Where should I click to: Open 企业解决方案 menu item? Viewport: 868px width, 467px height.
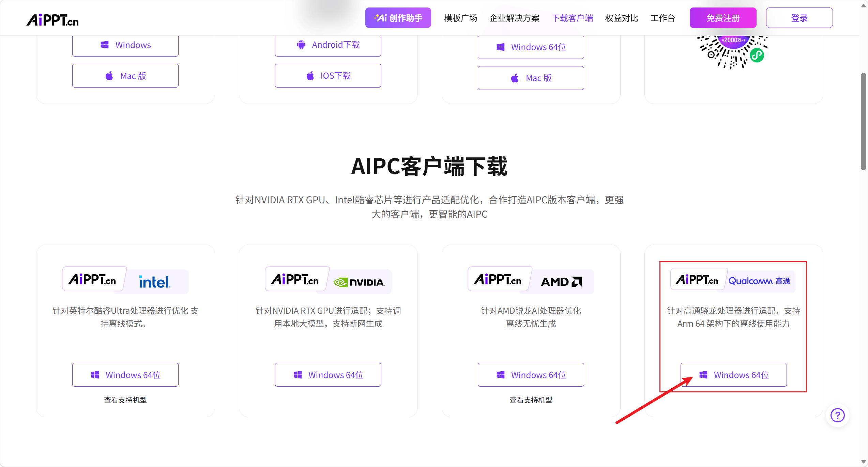[x=514, y=18]
